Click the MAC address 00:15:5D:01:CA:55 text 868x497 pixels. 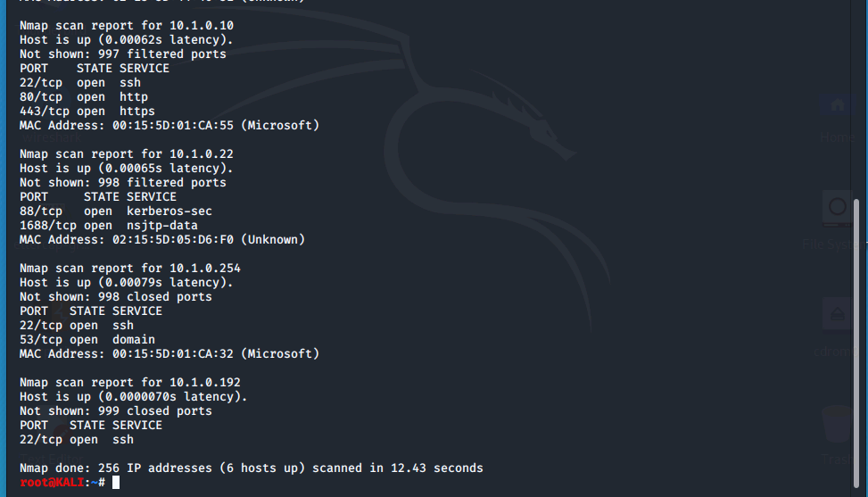[173, 126]
